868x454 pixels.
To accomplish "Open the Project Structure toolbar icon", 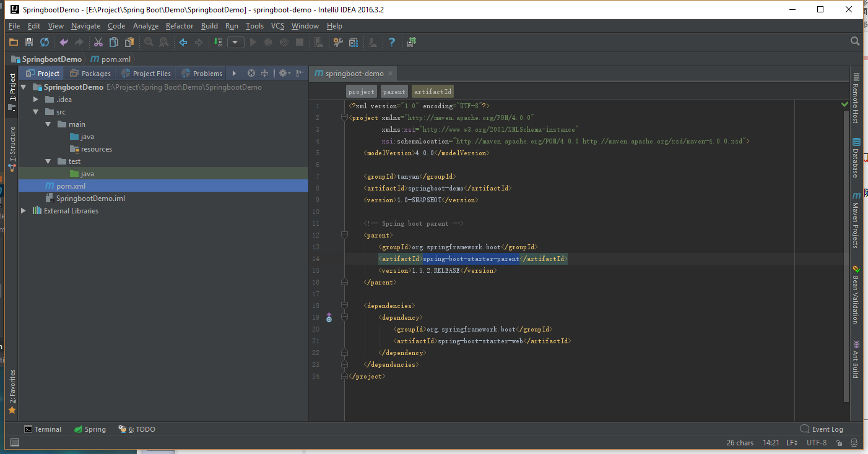I will point(353,42).
